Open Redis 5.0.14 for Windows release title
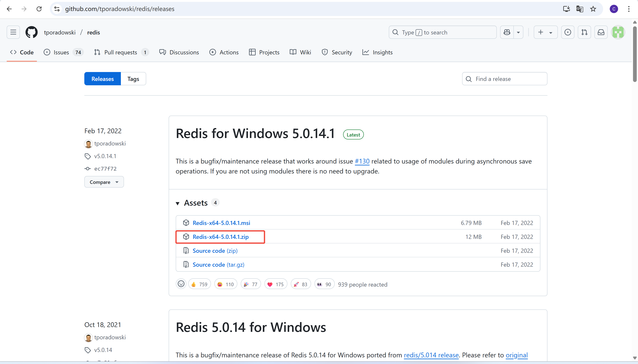This screenshot has width=638, height=364. (x=251, y=327)
